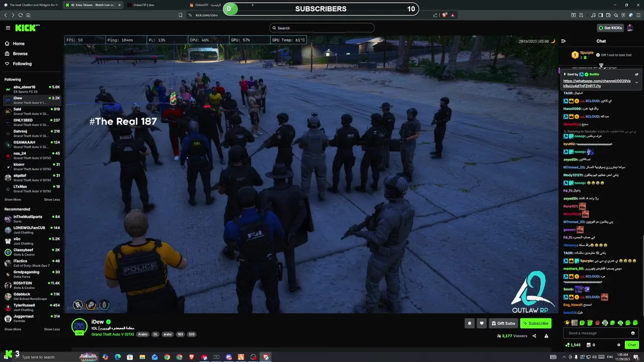Viewport: 644px width, 362px height.
Task: Open ROSHTEIN recommended channel
Action: coord(32,285)
